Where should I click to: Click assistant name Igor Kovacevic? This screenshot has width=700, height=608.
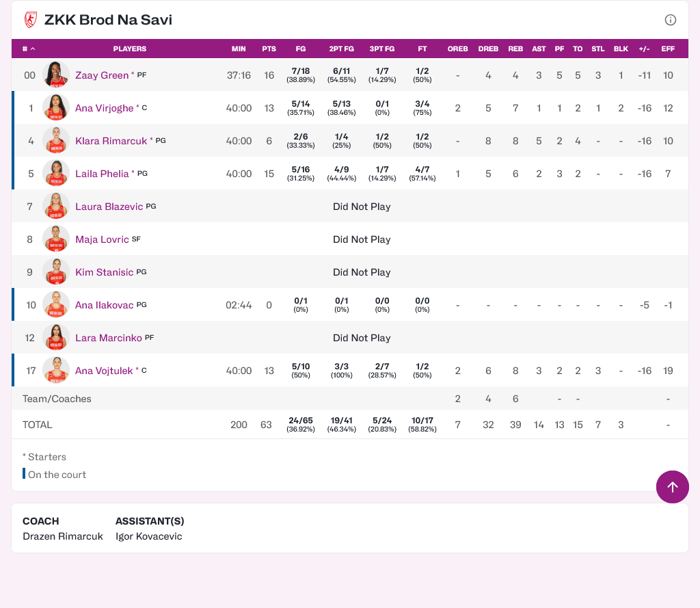[x=148, y=536]
